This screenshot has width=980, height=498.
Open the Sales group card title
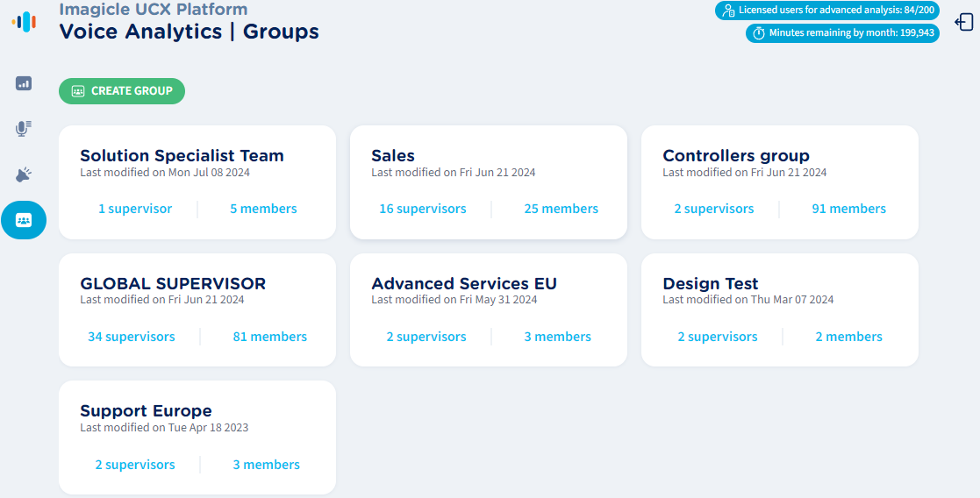point(393,156)
